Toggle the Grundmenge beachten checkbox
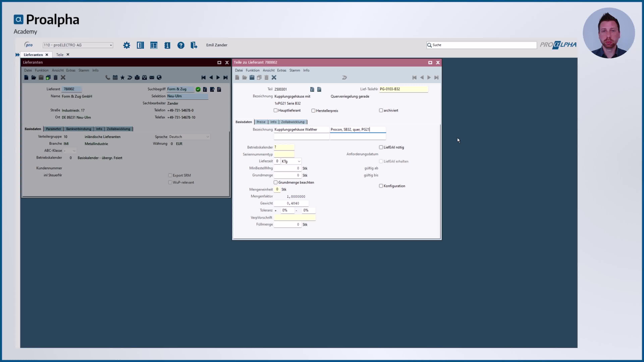The height and width of the screenshot is (362, 644). point(276,182)
